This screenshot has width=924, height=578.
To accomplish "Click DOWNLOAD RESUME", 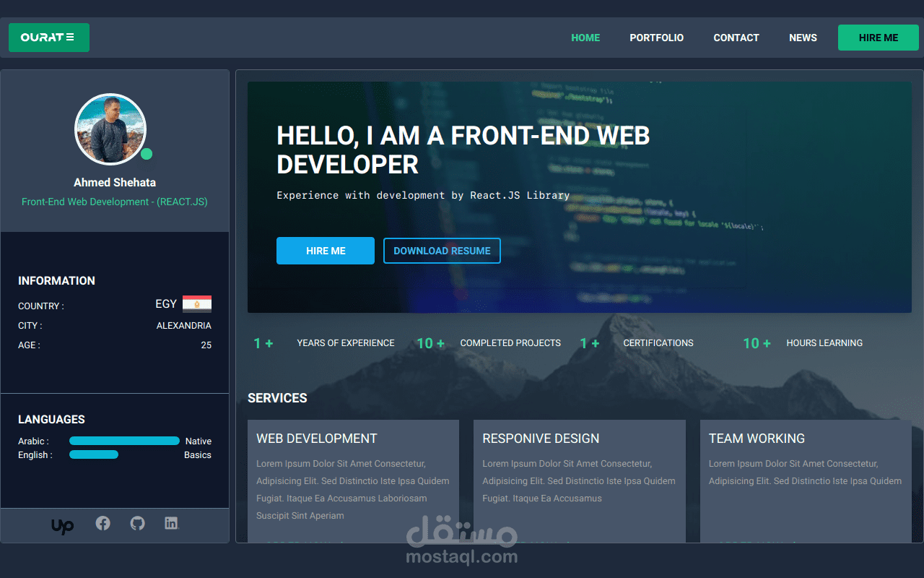I will click(x=442, y=250).
